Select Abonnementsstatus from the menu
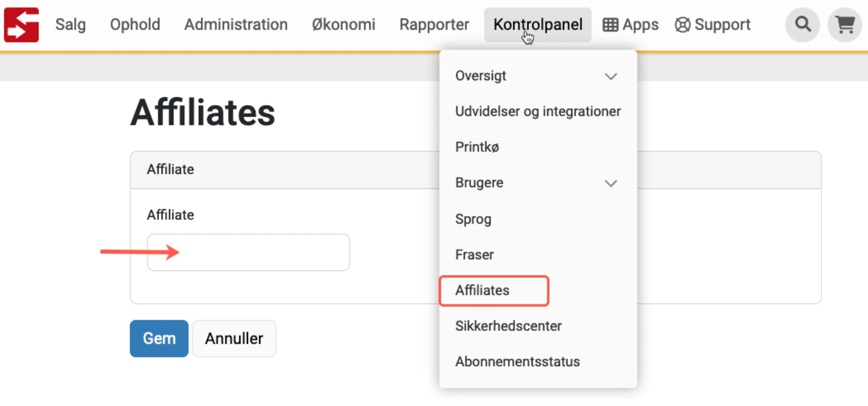 [518, 361]
